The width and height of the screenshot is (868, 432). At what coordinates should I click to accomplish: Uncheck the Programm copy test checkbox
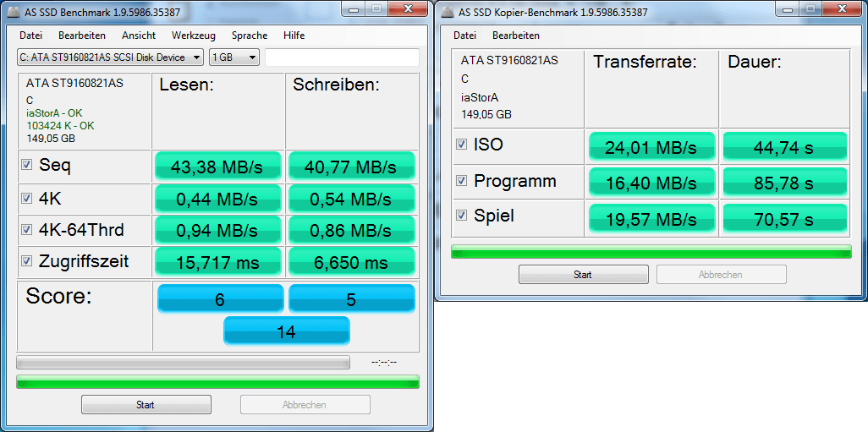[460, 181]
